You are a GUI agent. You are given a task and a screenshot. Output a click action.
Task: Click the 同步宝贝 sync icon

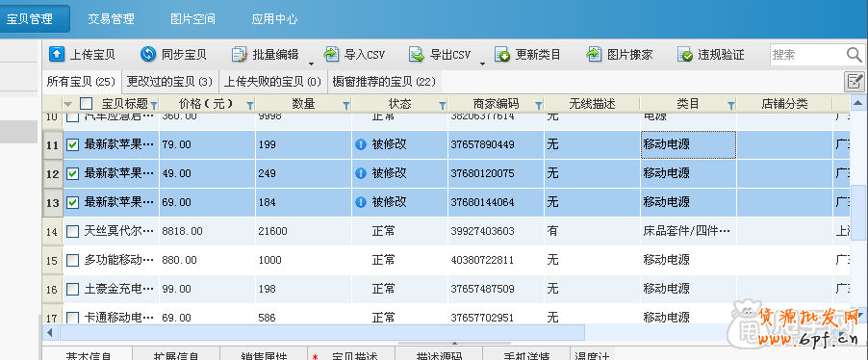click(148, 54)
